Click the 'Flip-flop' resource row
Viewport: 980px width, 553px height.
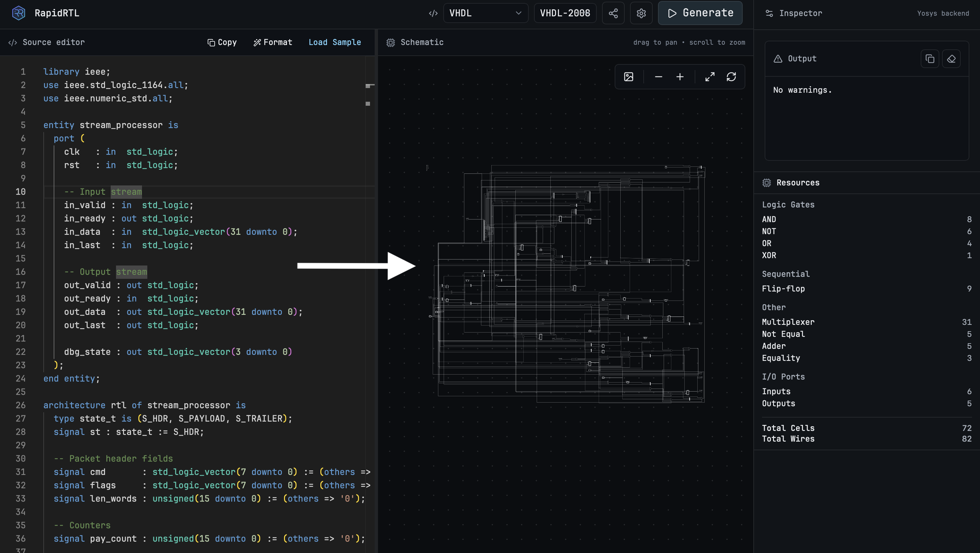(867, 289)
